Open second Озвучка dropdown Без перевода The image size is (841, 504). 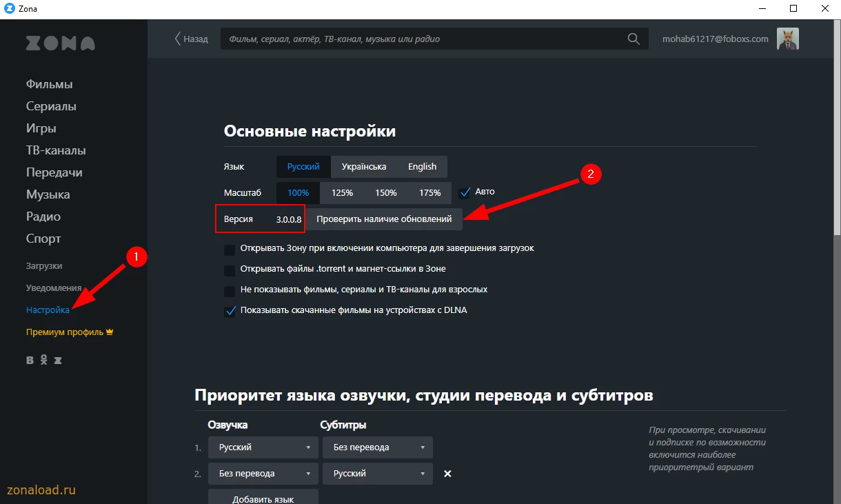(x=263, y=474)
